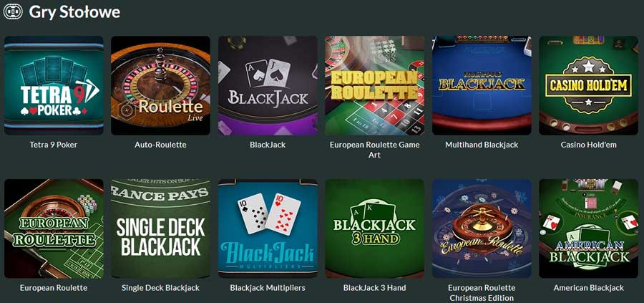Launch the Auto-Roulette Live game tile
Screen dimensions: 644x303
(160, 85)
